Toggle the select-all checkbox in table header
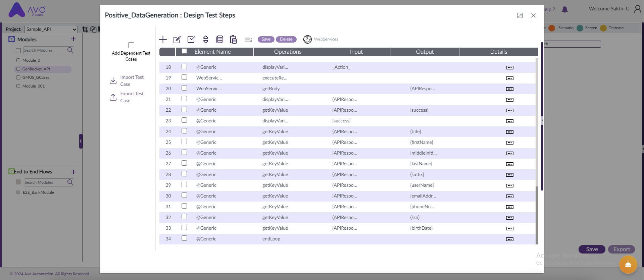 [x=184, y=51]
